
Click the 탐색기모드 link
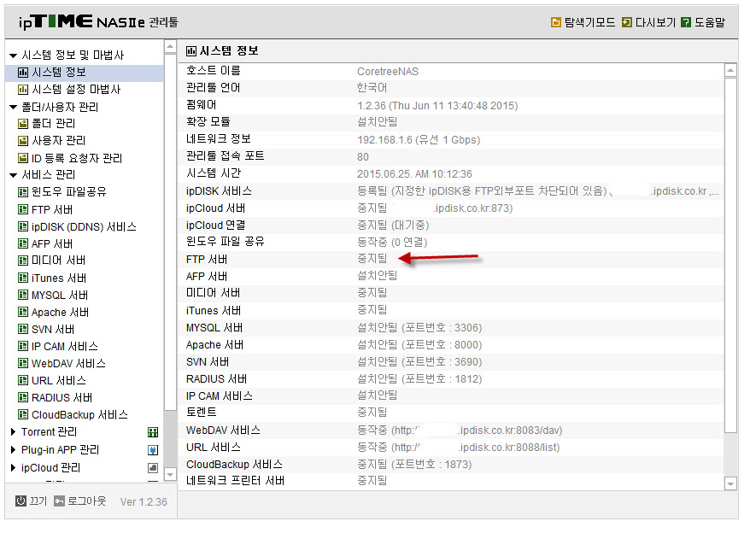pyautogui.click(x=589, y=23)
